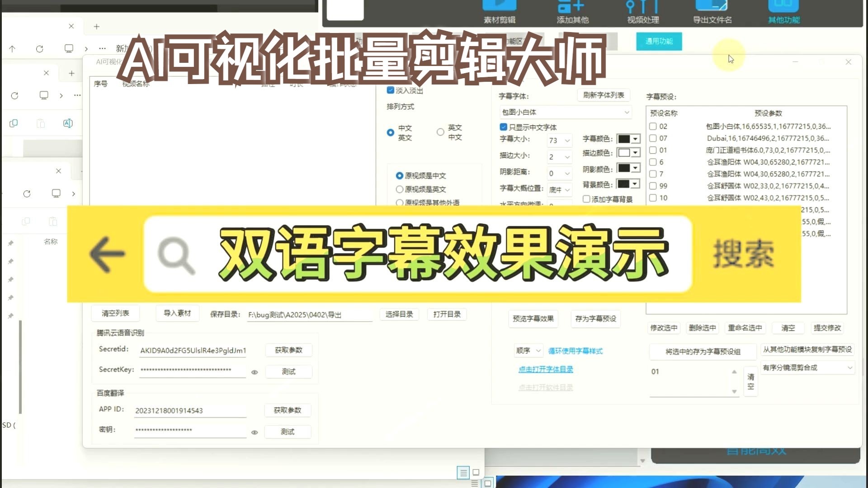The width and height of the screenshot is (868, 488).
Task: Select the 中文 英文 arrangement radio button
Action: [391, 133]
